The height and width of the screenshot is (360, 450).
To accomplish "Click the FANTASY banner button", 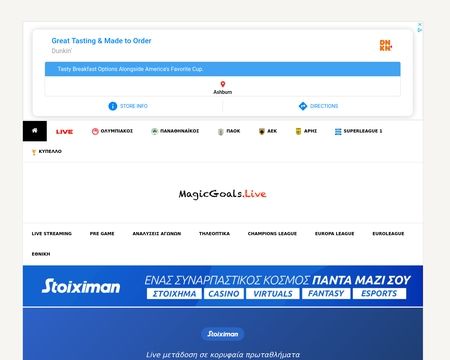I will point(326,294).
